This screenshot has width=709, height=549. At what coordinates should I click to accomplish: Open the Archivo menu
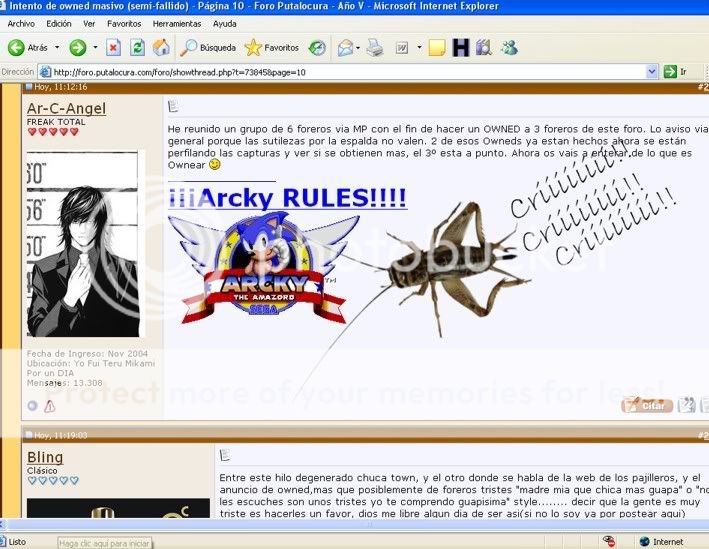pyautogui.click(x=21, y=24)
